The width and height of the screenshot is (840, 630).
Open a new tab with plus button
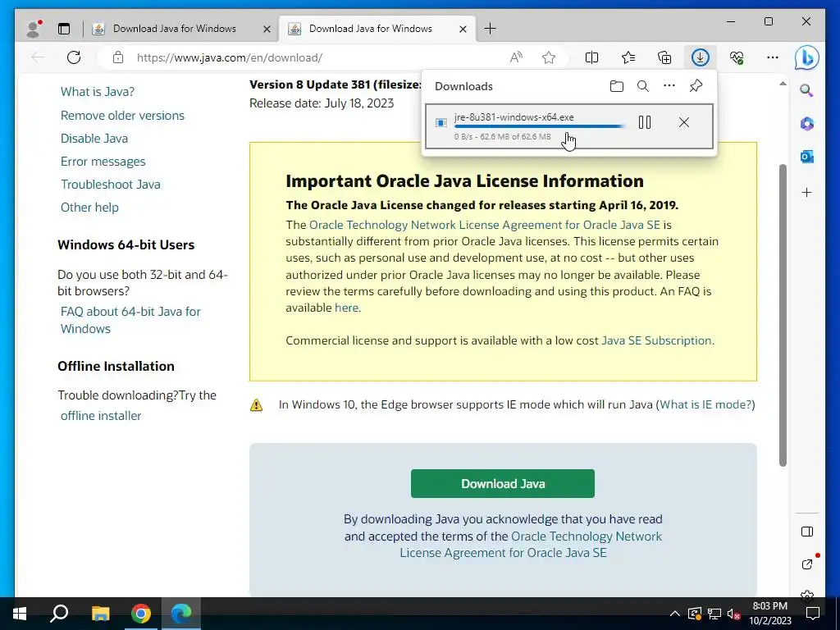(x=490, y=29)
